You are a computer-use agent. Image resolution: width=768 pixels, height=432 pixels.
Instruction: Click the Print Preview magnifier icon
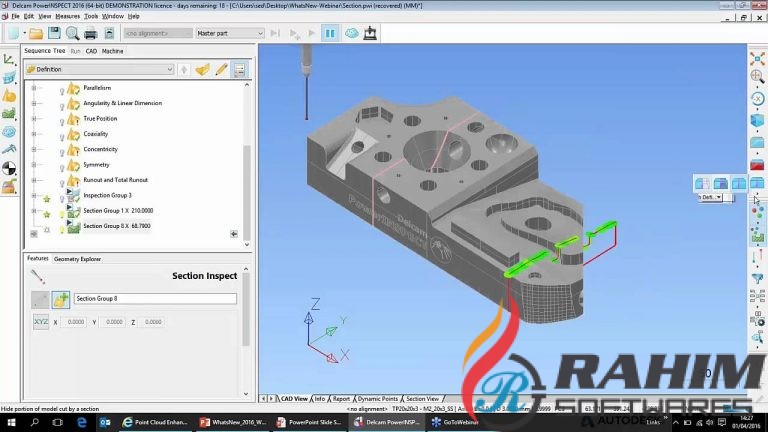point(72,33)
